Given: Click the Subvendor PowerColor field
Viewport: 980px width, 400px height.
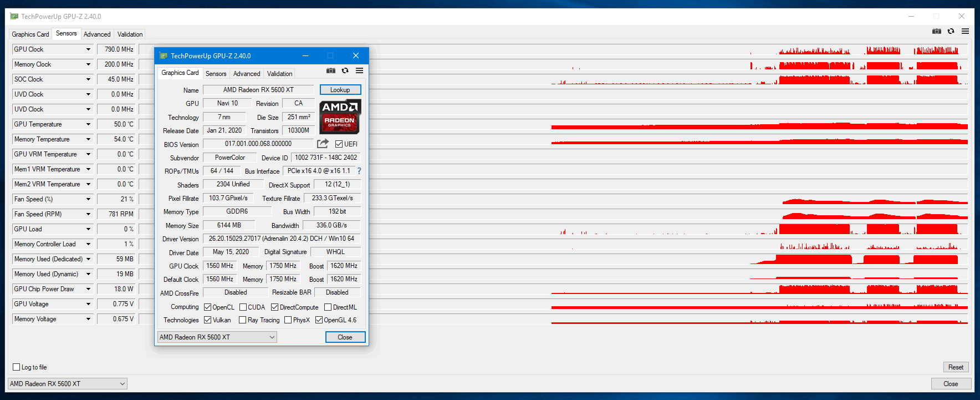Looking at the screenshot, I should pyautogui.click(x=230, y=158).
